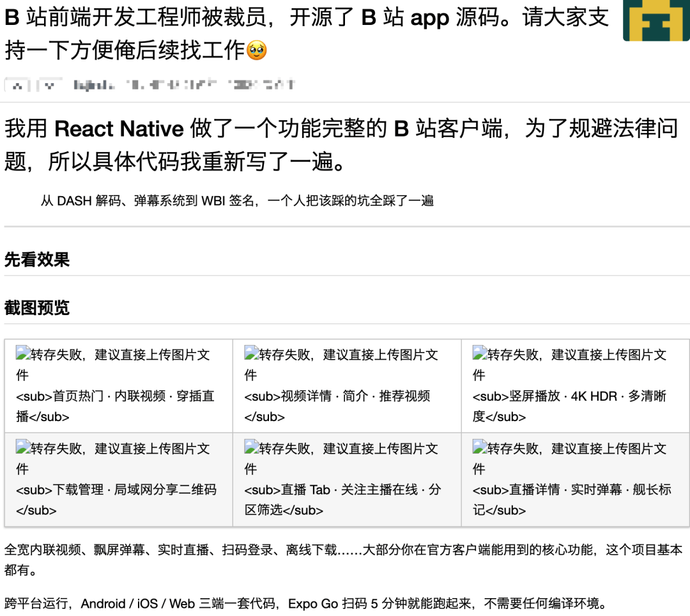Click the second small vote box under the title
The height and width of the screenshot is (616, 690).
[48, 84]
